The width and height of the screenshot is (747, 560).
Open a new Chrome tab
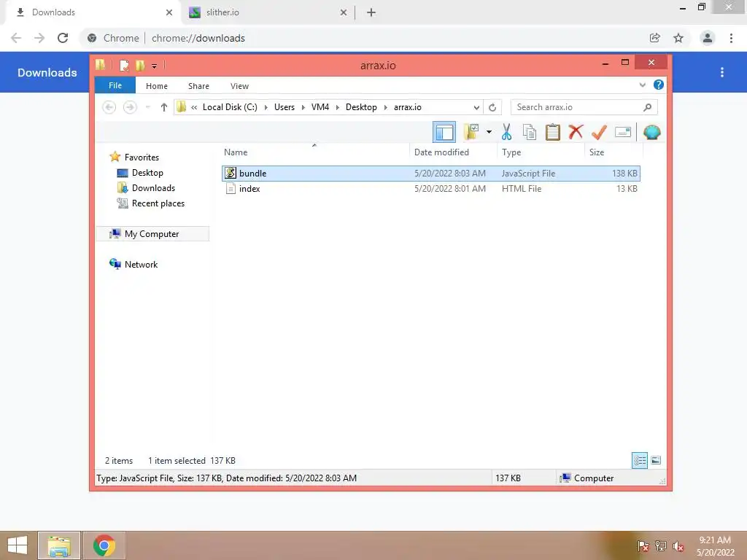click(x=371, y=12)
